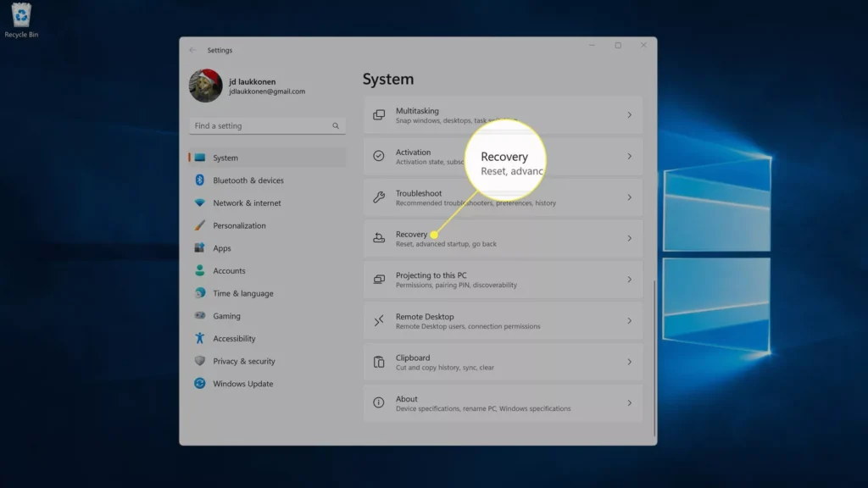This screenshot has width=868, height=488.
Task: Click the jdlaukkonen@gmail.com account email
Action: point(267,91)
